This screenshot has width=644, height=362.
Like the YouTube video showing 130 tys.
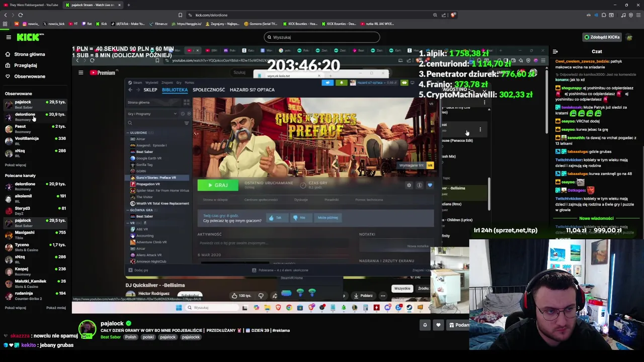pyautogui.click(x=242, y=296)
